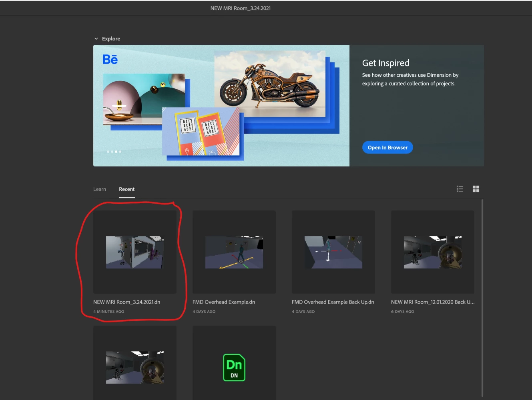532x400 pixels.
Task: Select the second banner carousel dot
Action: point(112,152)
